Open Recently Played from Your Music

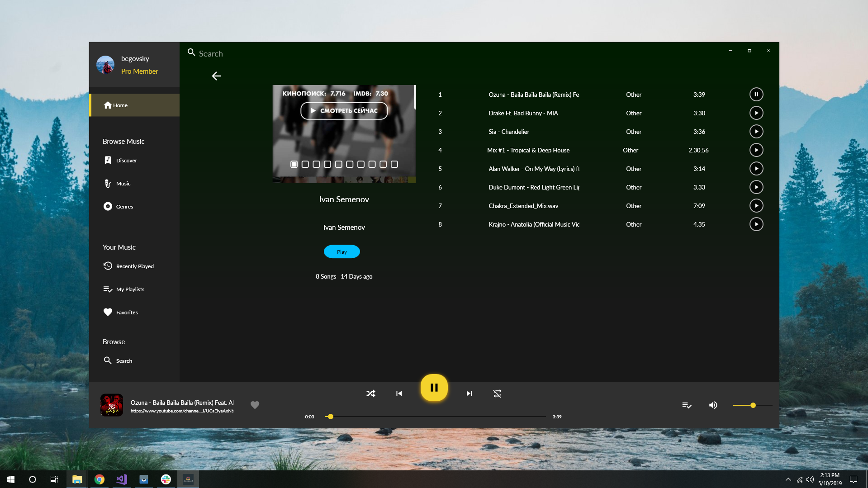coord(135,266)
